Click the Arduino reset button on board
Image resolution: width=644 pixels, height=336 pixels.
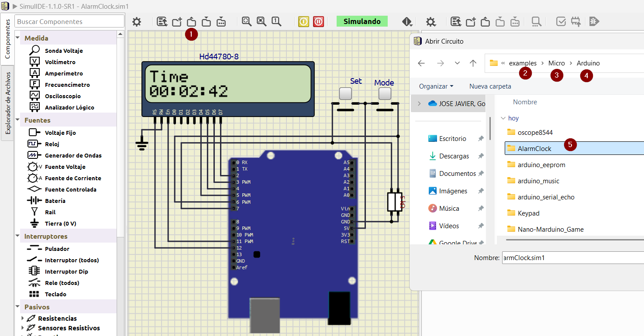[257, 254]
